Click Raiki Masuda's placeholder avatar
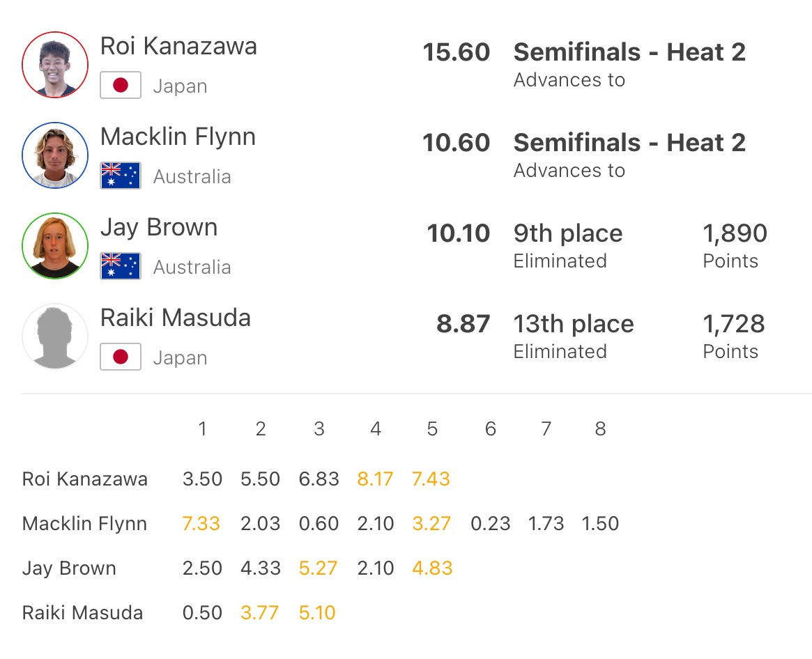Image resolution: width=812 pixels, height=659 pixels. (55, 336)
